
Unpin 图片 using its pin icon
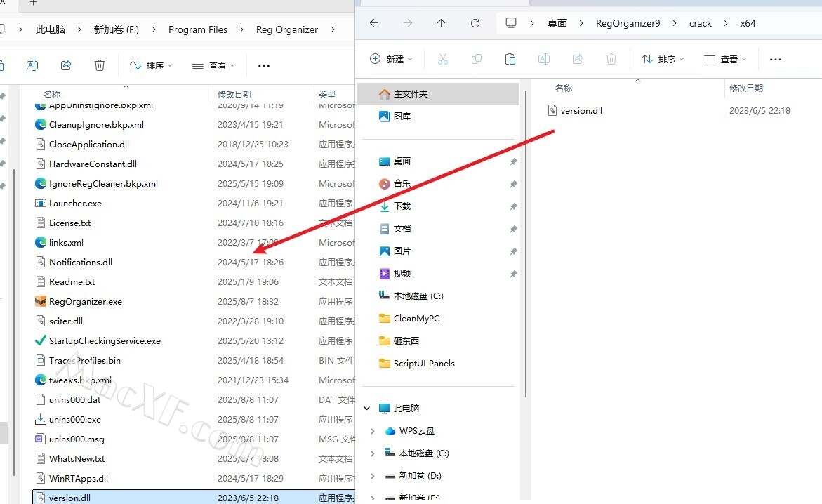(513, 251)
